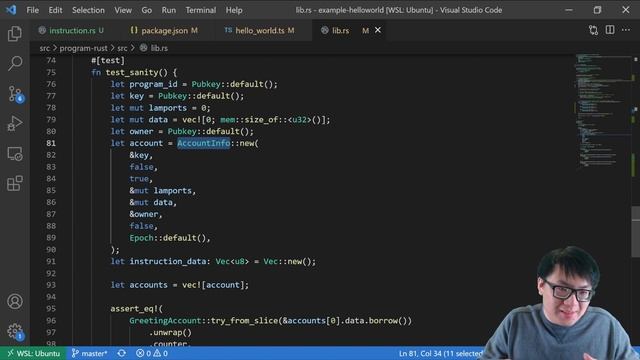Open the View menu

pyautogui.click(x=122, y=10)
